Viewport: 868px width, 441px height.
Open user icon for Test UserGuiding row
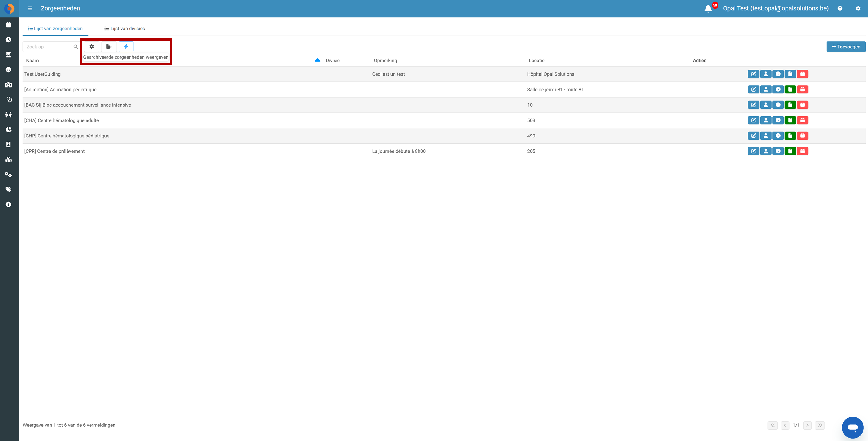tap(766, 74)
